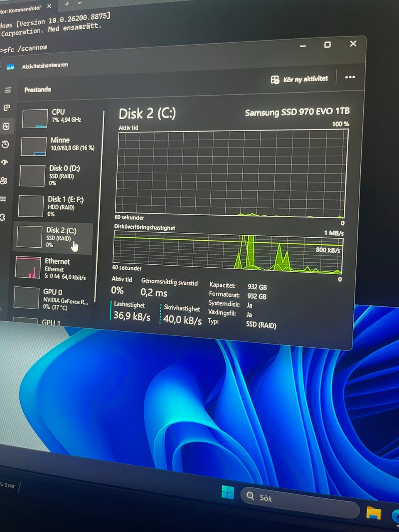Close the Task Manager window
The width and height of the screenshot is (399, 532).
[353, 44]
